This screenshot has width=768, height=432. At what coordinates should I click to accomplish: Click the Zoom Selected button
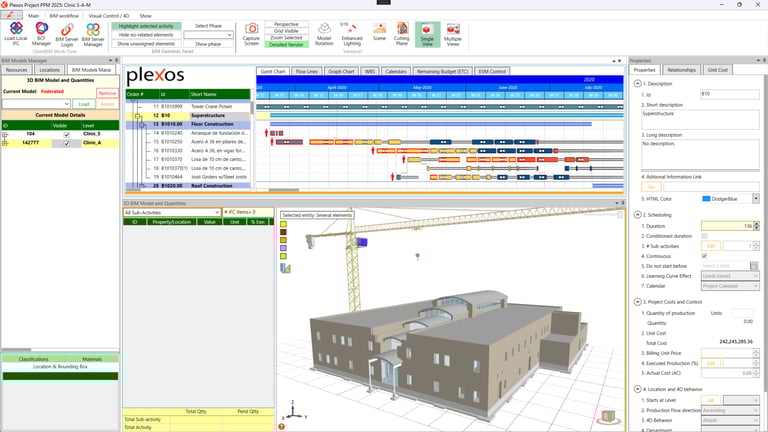point(287,38)
